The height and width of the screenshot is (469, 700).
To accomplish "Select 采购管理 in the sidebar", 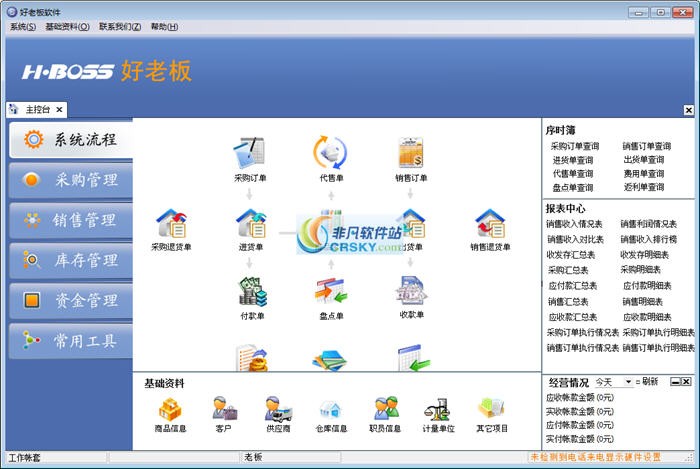I will click(x=71, y=180).
